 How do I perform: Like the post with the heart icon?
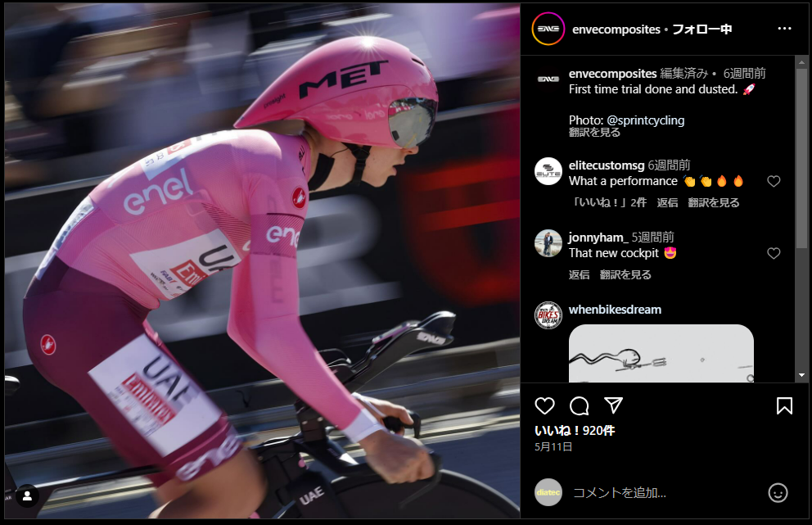pyautogui.click(x=544, y=405)
